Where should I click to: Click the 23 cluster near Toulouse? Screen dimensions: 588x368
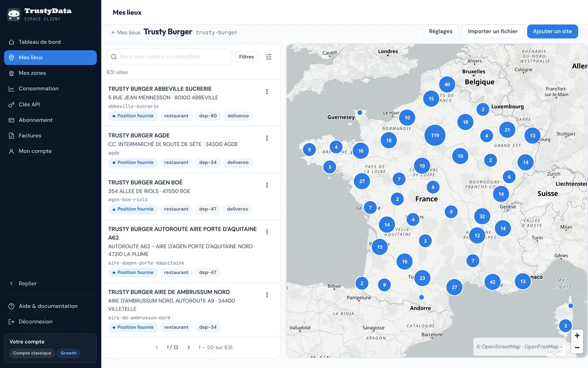tap(422, 278)
